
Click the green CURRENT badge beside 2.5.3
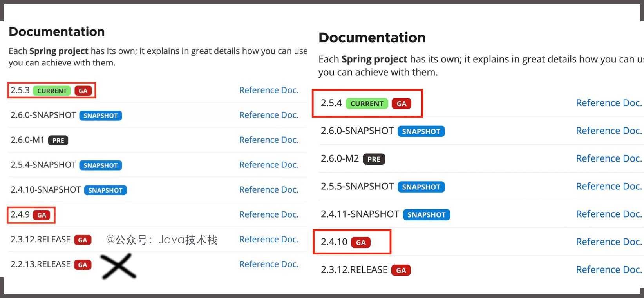point(52,91)
